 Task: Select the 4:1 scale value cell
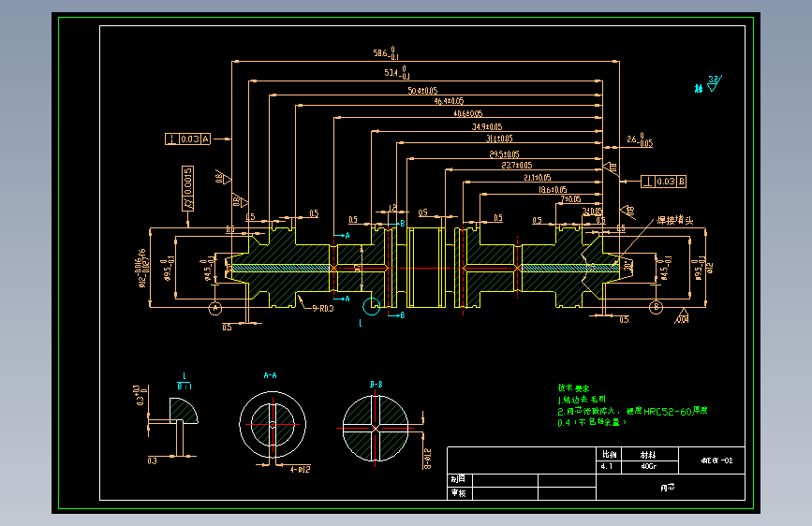[609, 467]
